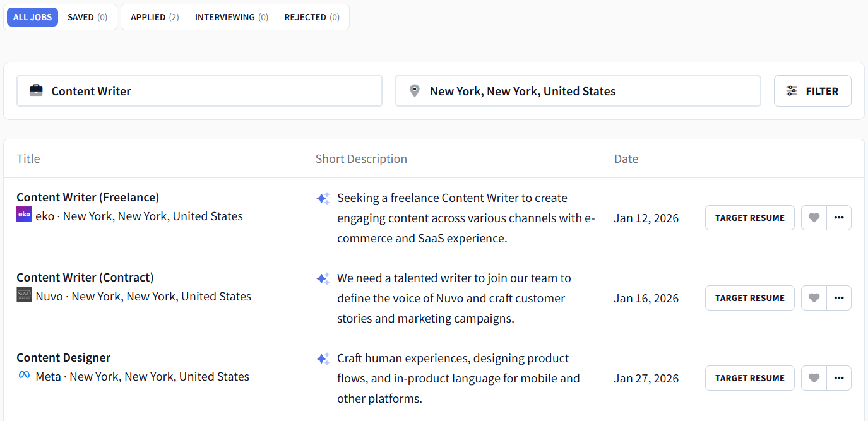The image size is (868, 421).
Task: Click the Title column header
Action: 28,158
